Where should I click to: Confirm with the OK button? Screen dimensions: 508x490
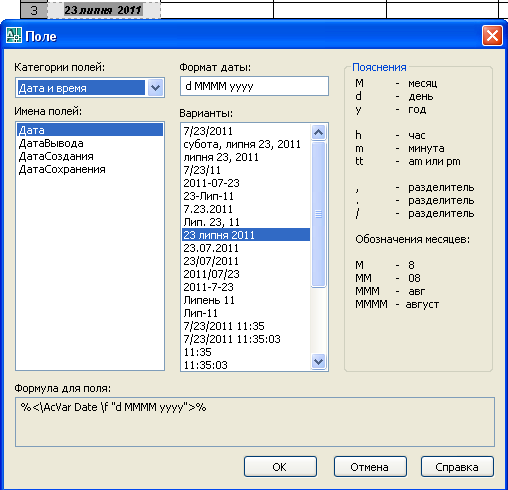click(280, 467)
